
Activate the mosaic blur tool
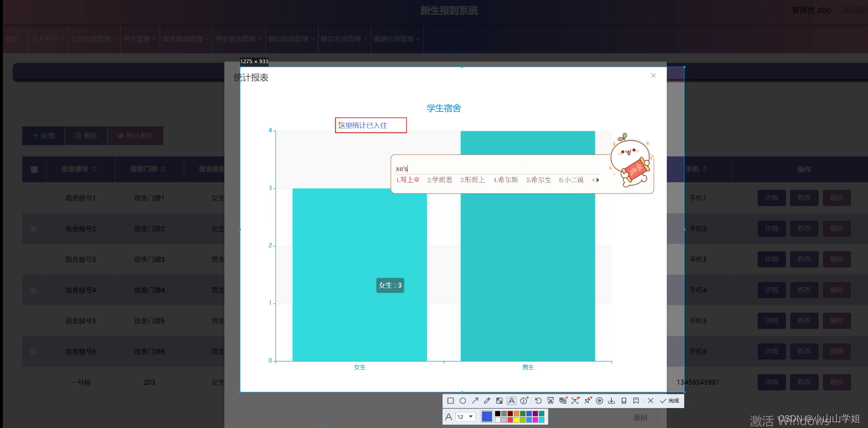click(x=499, y=400)
